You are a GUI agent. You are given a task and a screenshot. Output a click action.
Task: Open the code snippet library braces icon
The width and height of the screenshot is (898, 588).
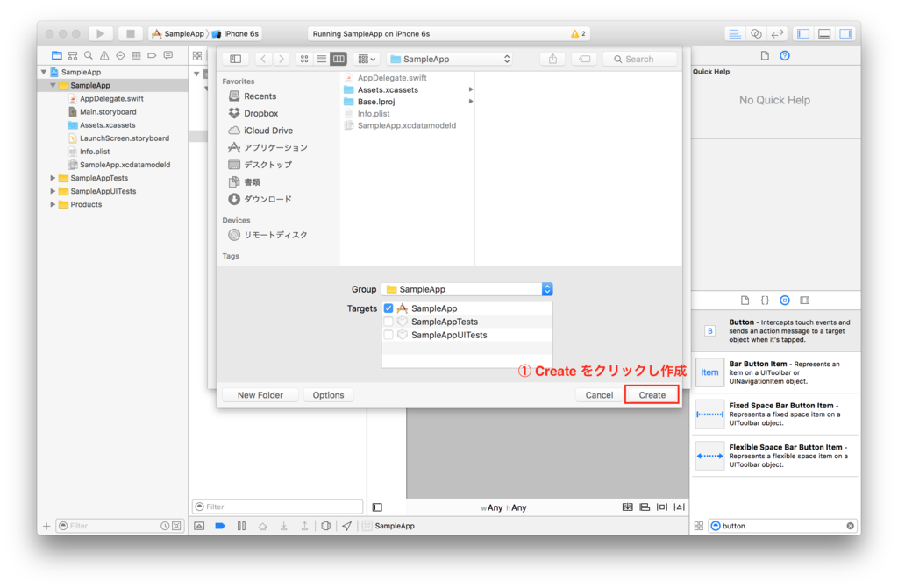click(765, 300)
